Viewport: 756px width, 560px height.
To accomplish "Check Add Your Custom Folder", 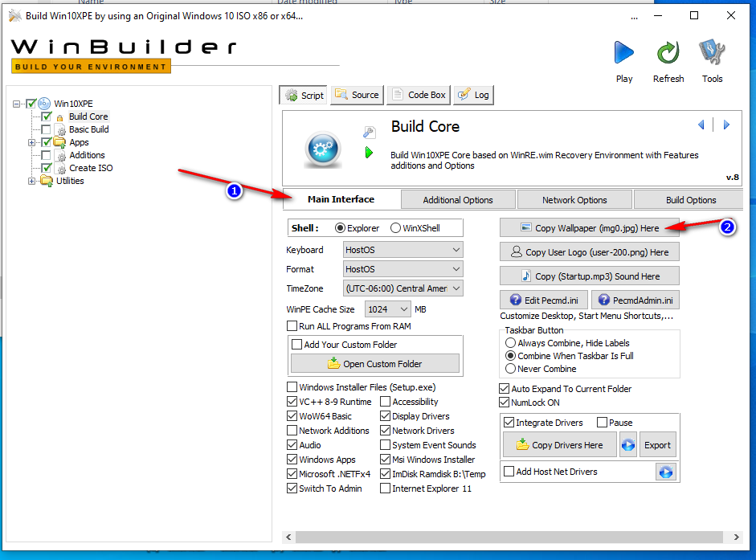I will click(x=297, y=345).
